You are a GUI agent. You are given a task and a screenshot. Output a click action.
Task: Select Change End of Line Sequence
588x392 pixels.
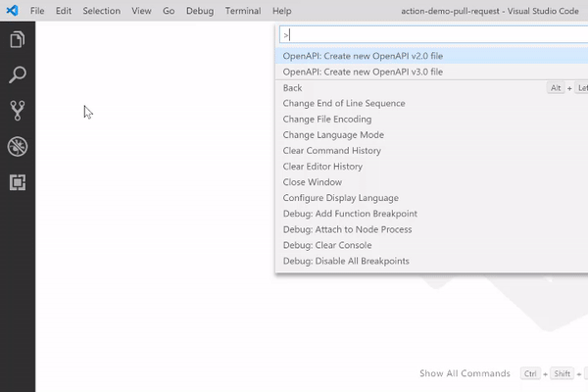click(431, 103)
